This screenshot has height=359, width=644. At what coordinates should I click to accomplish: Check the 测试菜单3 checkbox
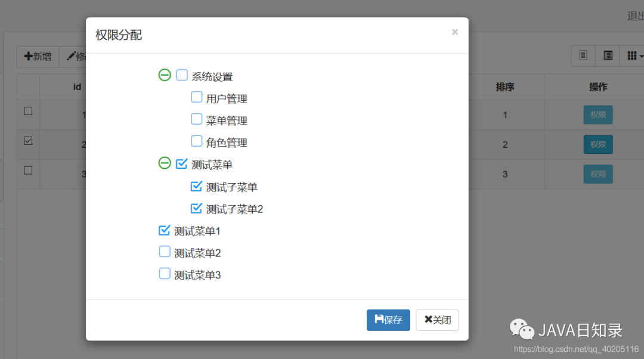[x=165, y=274]
